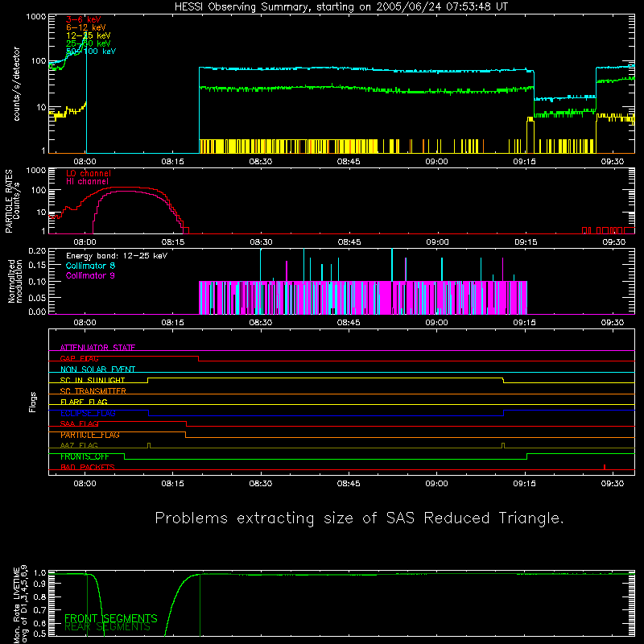Select the '3-6 keV' legend label
Screen dimensions: 644x644
83,19
